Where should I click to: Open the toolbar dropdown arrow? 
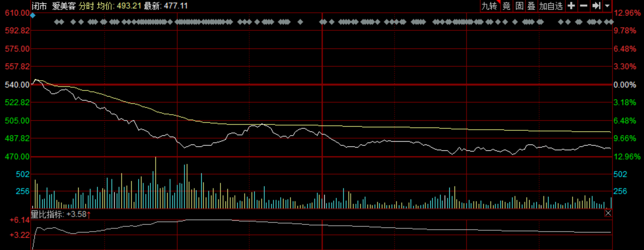607,6
